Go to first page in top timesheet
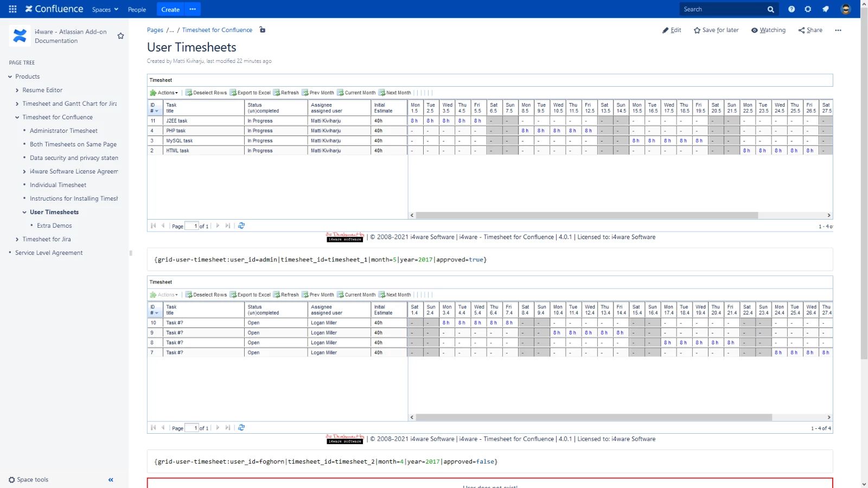Viewport: 868px width, 488px height. [x=154, y=226]
